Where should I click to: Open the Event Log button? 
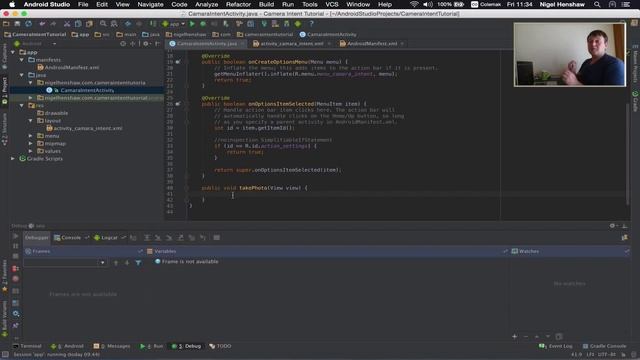click(x=556, y=346)
